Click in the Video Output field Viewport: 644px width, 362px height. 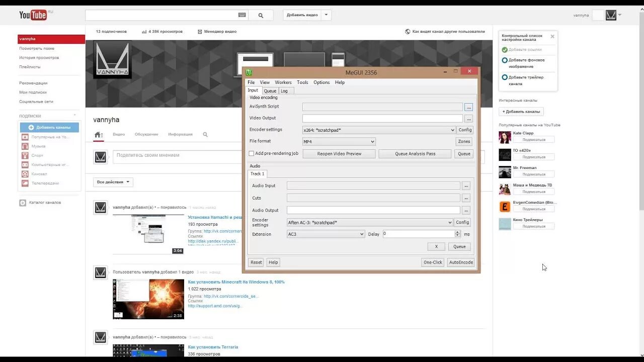pos(382,119)
